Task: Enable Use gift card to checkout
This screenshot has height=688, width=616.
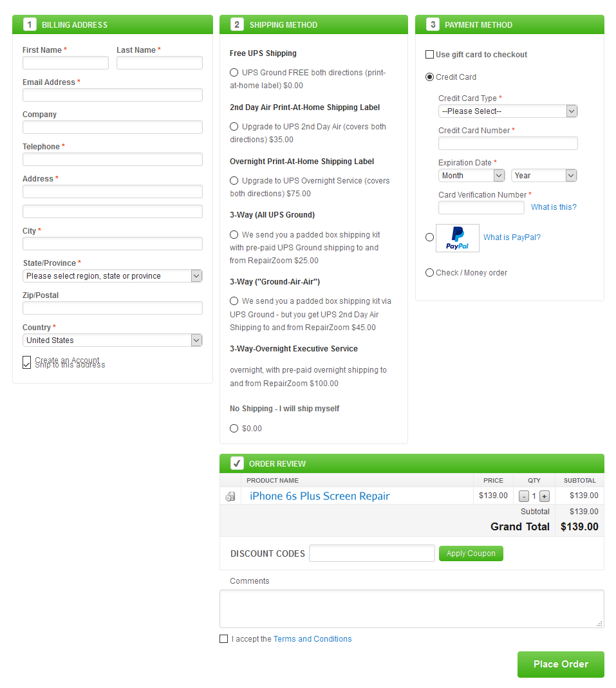Action: click(430, 55)
